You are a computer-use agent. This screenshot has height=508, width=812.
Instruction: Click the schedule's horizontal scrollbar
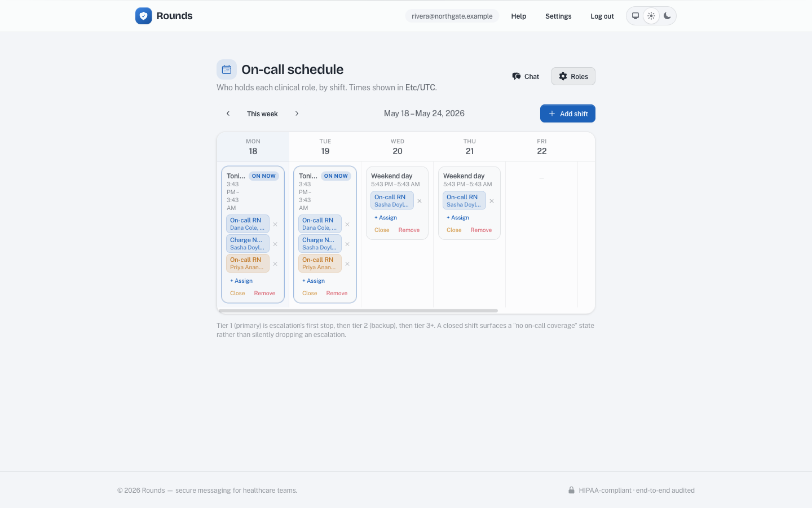[358, 310]
